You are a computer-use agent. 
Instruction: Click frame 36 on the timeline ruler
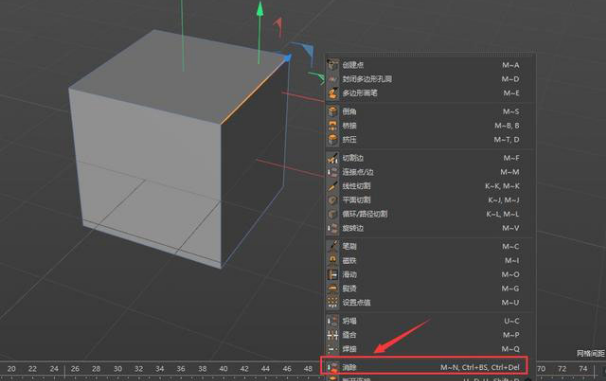[181, 369]
